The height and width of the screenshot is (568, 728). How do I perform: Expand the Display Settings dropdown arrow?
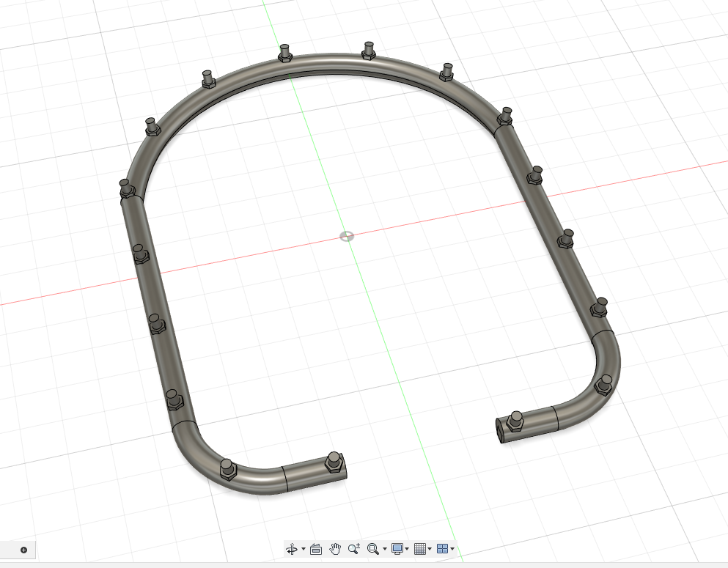tap(407, 549)
